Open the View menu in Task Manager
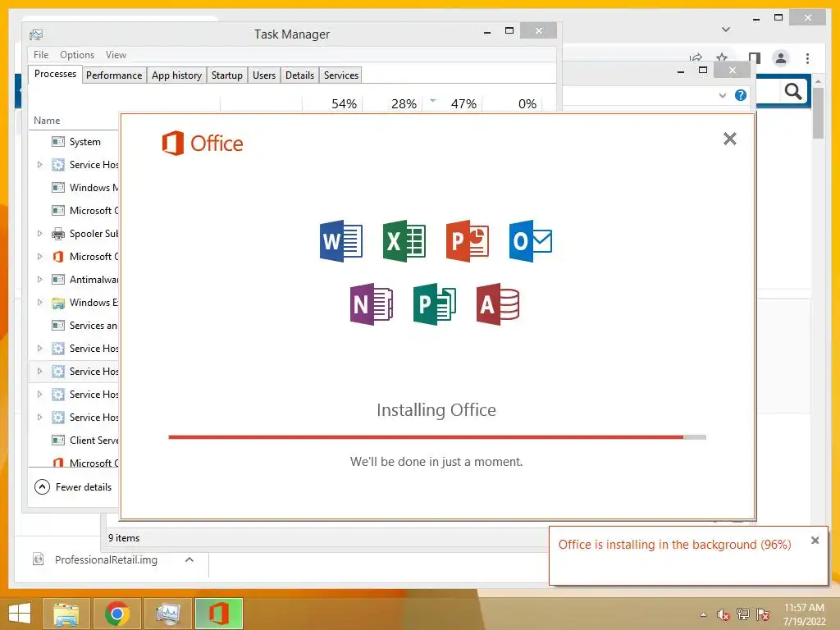Screen dimensions: 840x630 (x=116, y=55)
